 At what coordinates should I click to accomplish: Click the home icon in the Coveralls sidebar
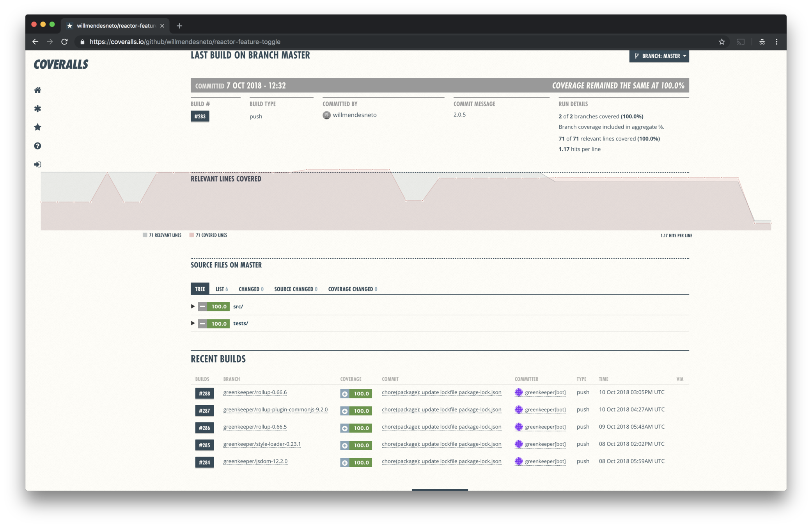coord(37,90)
